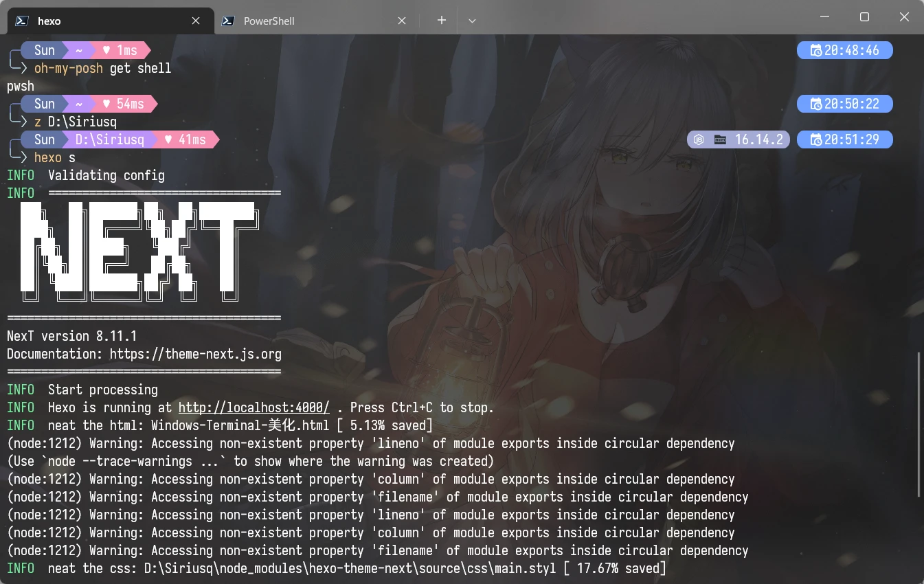This screenshot has width=924, height=584.
Task: Click the PowerShell icon on PowerShell tab
Action: (x=229, y=21)
